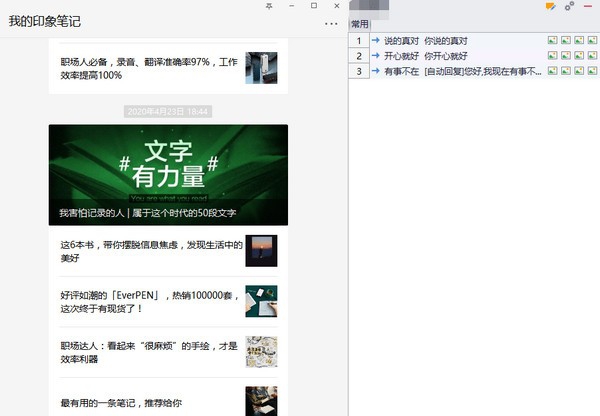Click rightmost image icon in 开心就好 row

point(592,55)
